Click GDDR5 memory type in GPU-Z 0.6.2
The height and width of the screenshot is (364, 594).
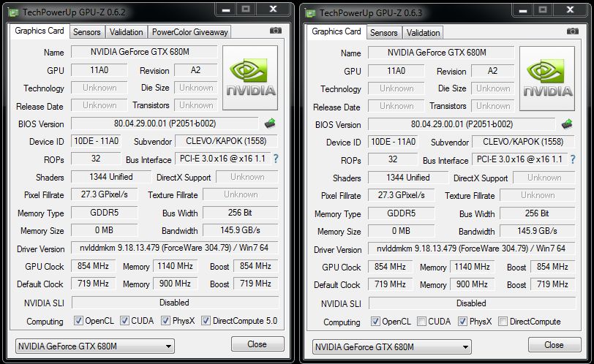[104, 213]
